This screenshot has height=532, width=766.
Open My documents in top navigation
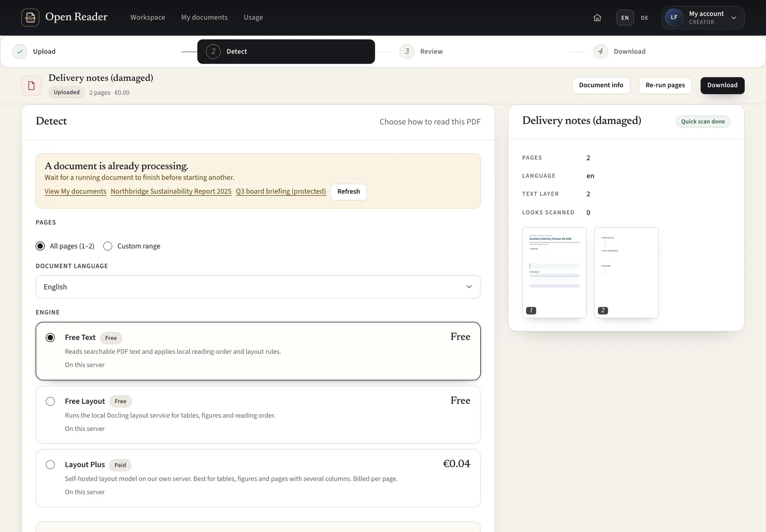(x=204, y=17)
